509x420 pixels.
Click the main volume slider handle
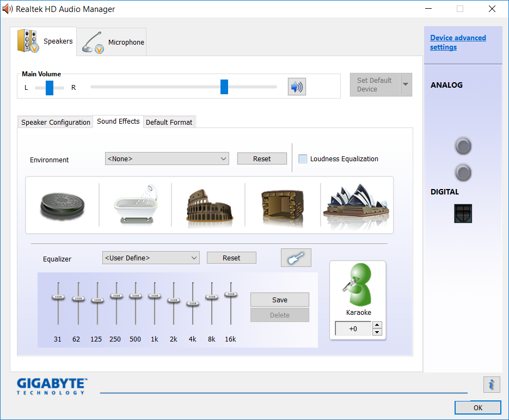(x=224, y=87)
